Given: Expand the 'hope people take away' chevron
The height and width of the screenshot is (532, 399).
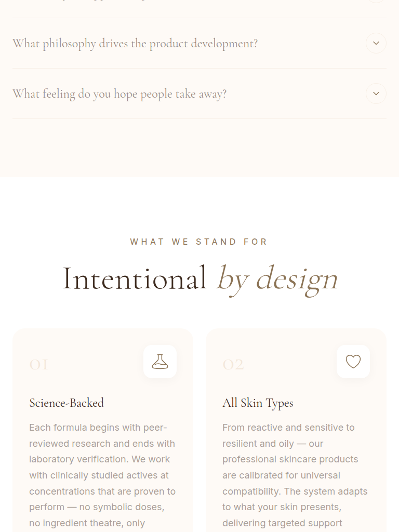Looking at the screenshot, I should click(376, 94).
